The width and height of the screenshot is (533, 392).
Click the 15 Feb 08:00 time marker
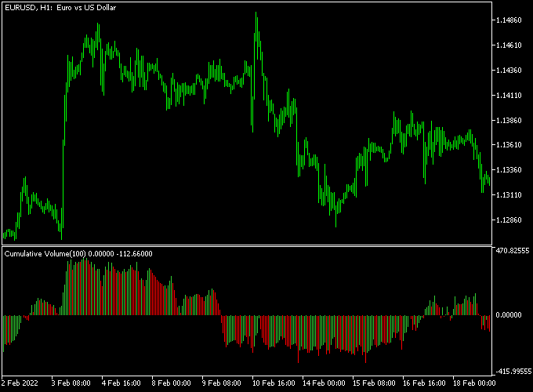372,383
